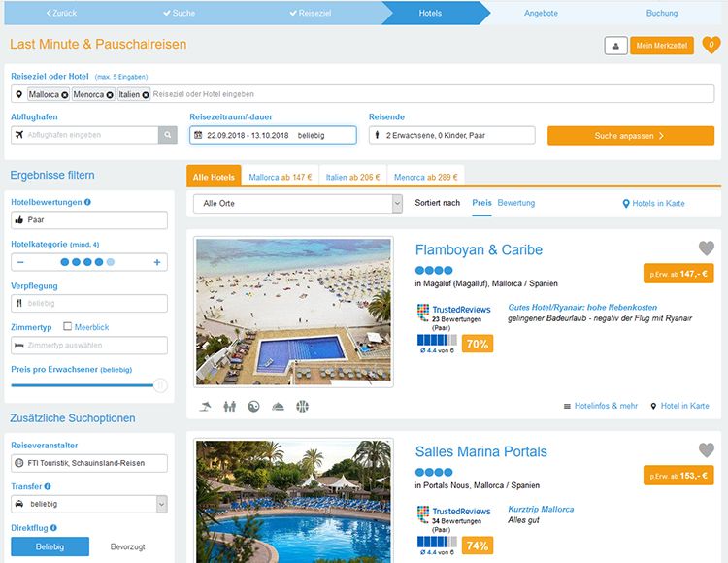Select Bevorzugt for Direktflug
Viewport: 728px width, 563px height.
point(128,546)
